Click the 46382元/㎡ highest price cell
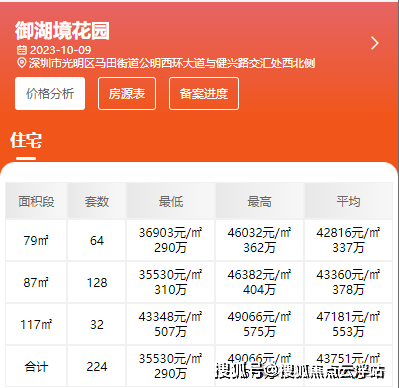This screenshot has width=399, height=388. point(259,282)
